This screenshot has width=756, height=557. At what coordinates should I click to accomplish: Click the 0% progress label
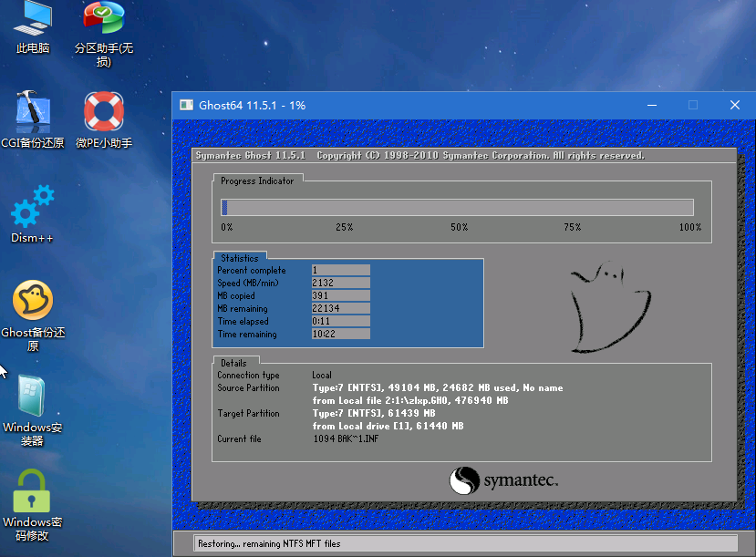[x=226, y=227]
